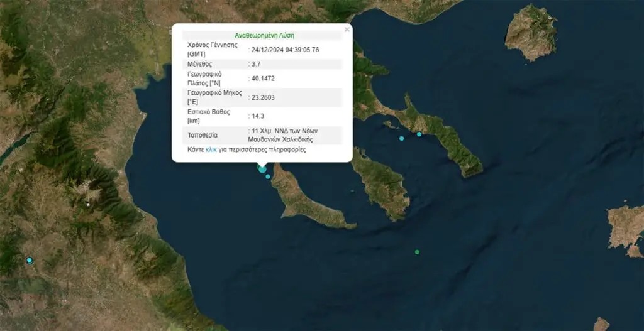
Task: Click the timestamp 24/12/2024 04:39:05.76
Action: [x=284, y=49]
